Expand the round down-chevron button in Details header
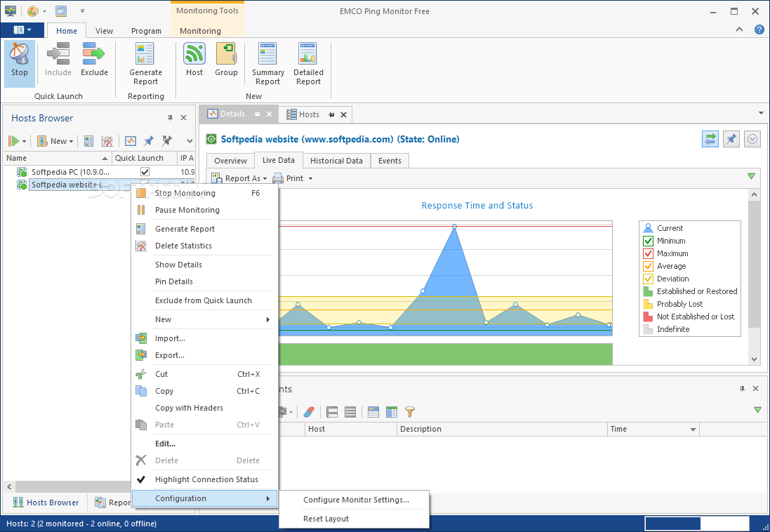Image resolution: width=770 pixels, height=532 pixels. (x=752, y=139)
